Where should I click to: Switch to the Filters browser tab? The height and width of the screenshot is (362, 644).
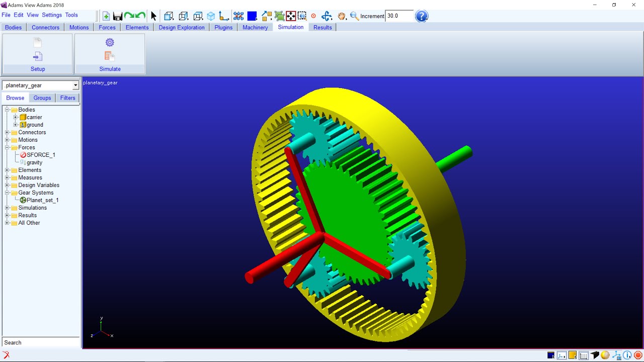tap(68, 98)
